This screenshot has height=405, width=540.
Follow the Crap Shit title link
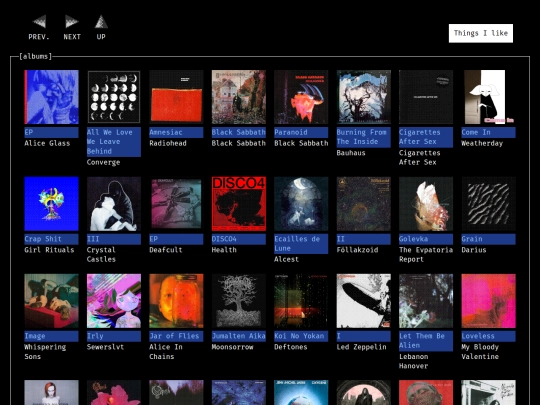point(51,239)
